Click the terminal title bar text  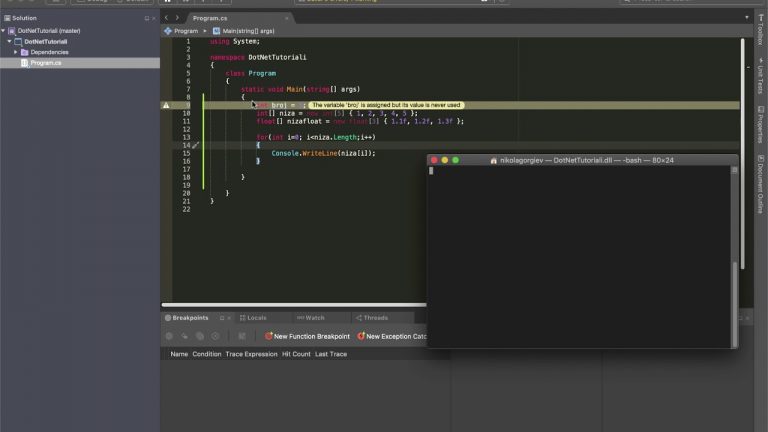pos(586,160)
